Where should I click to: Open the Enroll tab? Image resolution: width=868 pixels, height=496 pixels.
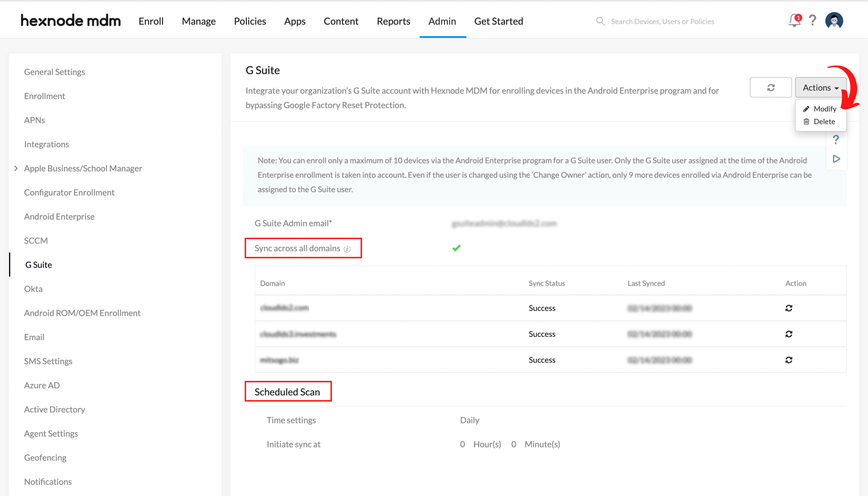point(151,21)
